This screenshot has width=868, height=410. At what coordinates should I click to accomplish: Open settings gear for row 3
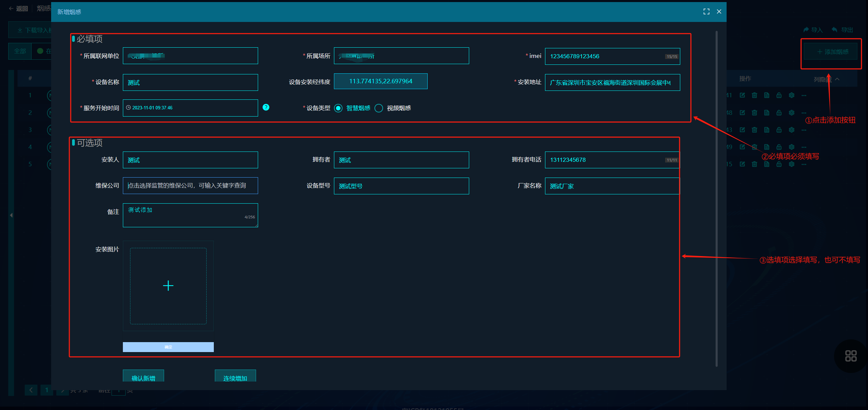(791, 130)
